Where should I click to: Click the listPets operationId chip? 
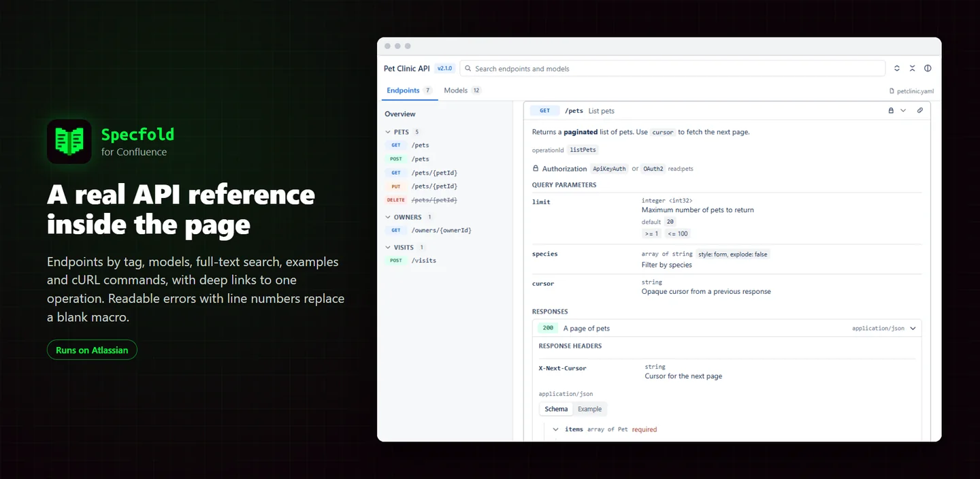tap(583, 150)
